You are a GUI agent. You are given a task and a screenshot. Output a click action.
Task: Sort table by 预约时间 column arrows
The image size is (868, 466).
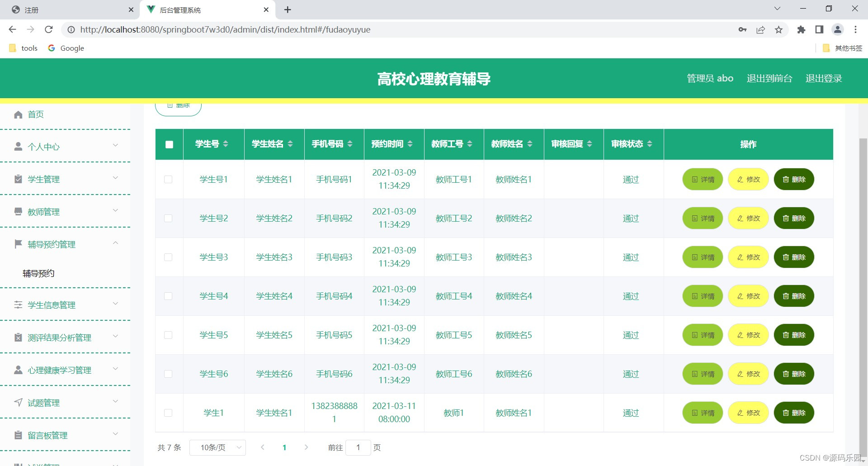point(410,144)
